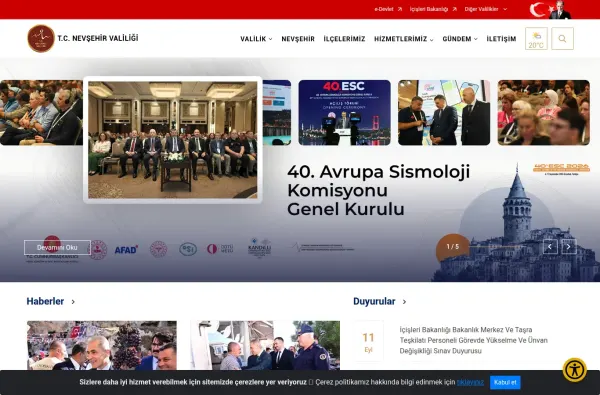Viewport: 600px width, 395px height.
Task: Select the three men at booth thumbnail
Action: click(444, 113)
